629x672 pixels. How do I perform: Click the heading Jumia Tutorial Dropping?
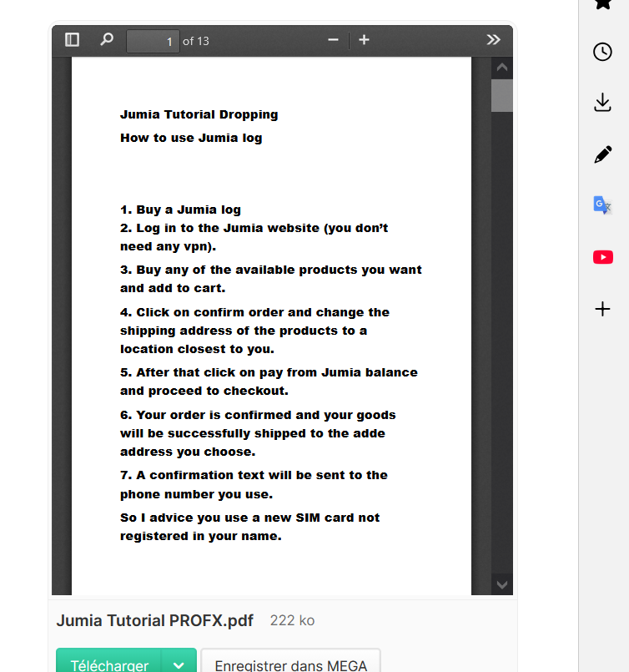199,115
